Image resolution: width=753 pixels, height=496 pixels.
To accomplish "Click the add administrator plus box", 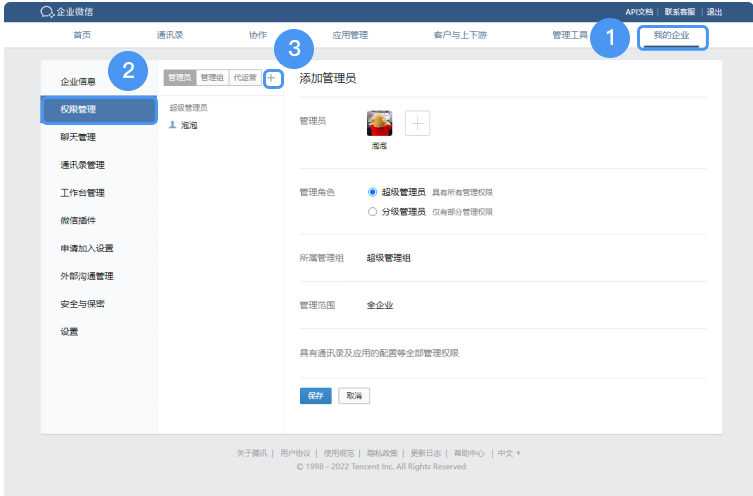I will (x=417, y=123).
